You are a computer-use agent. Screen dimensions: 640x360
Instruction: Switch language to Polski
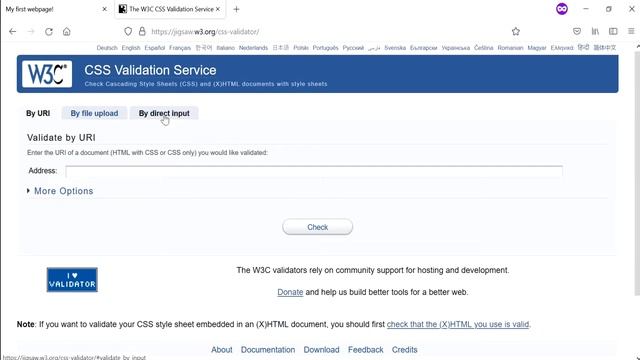[301, 48]
